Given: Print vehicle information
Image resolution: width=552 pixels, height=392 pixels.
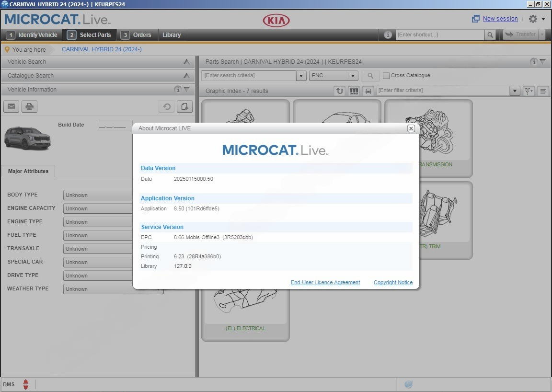Looking at the screenshot, I should [x=30, y=106].
